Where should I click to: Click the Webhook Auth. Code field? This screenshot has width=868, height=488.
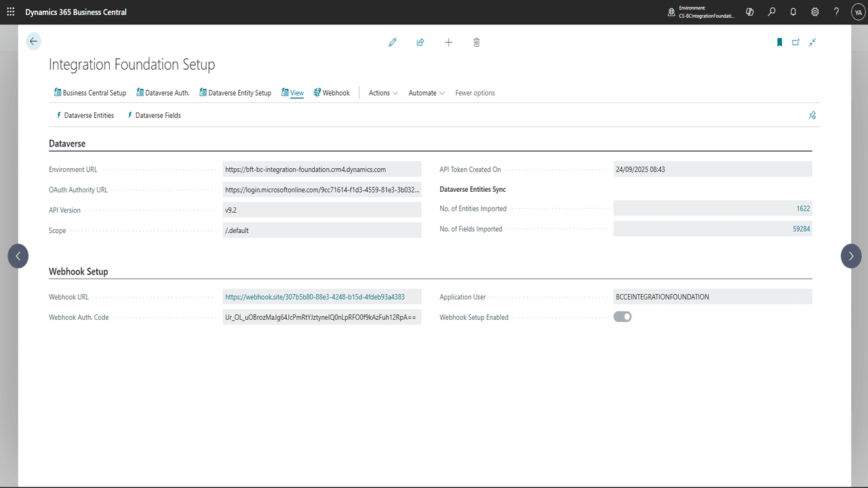tap(322, 317)
